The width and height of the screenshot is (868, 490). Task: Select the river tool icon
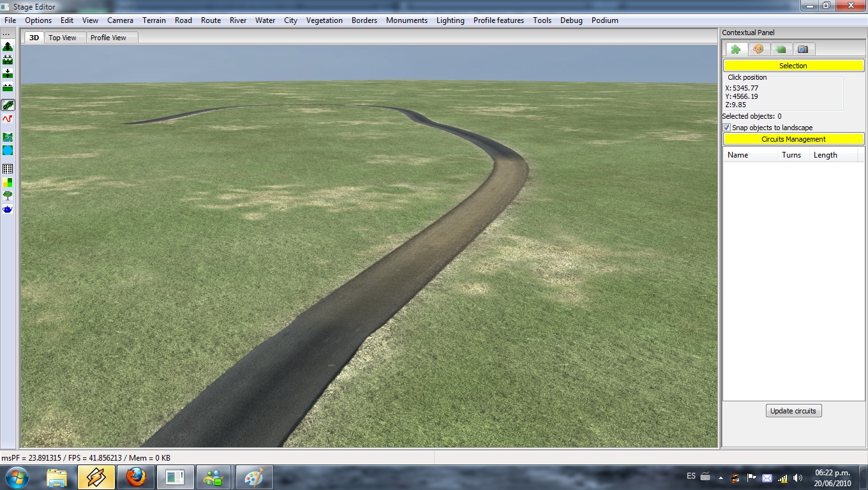point(8,137)
